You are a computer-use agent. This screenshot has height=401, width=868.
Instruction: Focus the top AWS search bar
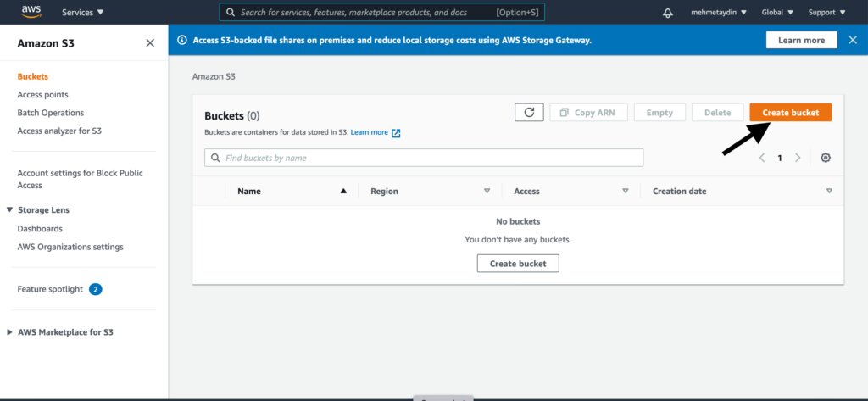[x=382, y=12]
